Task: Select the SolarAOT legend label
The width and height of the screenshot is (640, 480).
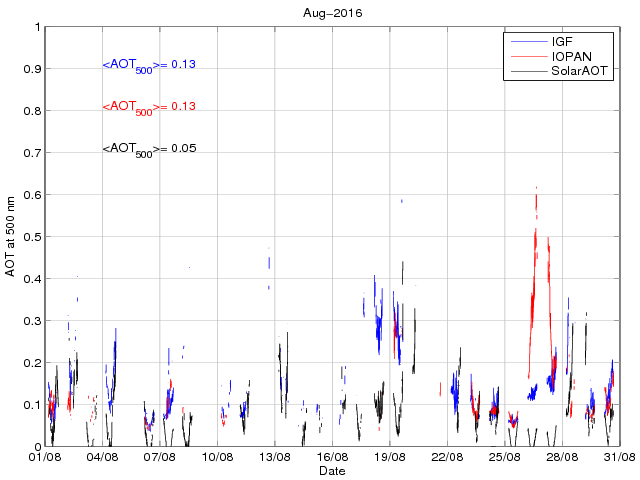Action: pyautogui.click(x=579, y=71)
